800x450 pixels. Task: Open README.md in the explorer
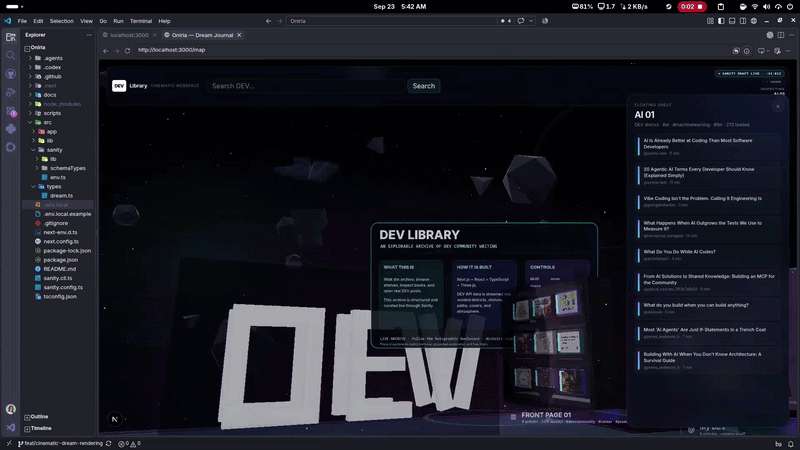60,269
